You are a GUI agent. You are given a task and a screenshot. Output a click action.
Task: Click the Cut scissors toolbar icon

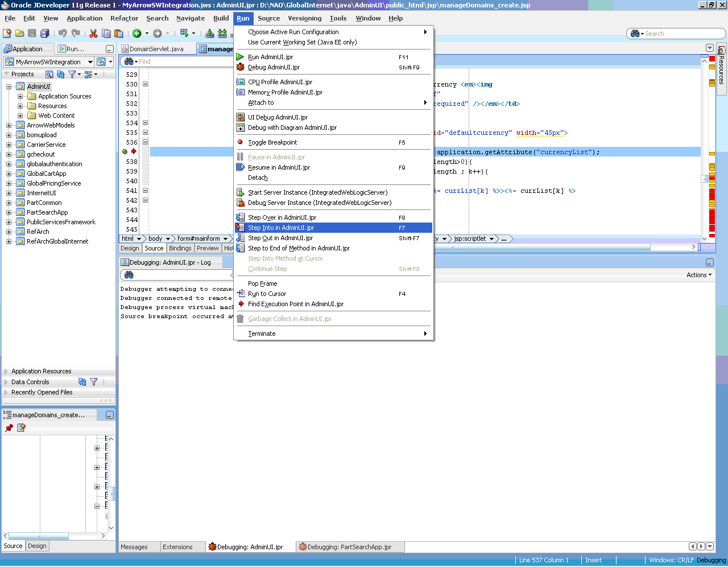click(x=93, y=34)
